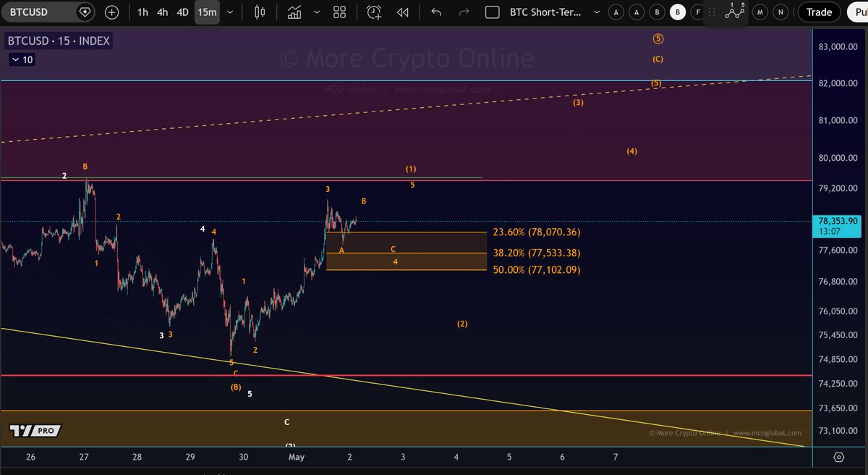
Task: Click the M circle button in toolbar
Action: click(760, 12)
